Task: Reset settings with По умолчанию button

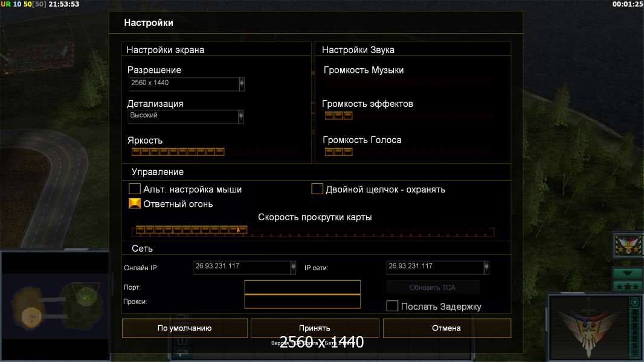Action: (x=184, y=328)
